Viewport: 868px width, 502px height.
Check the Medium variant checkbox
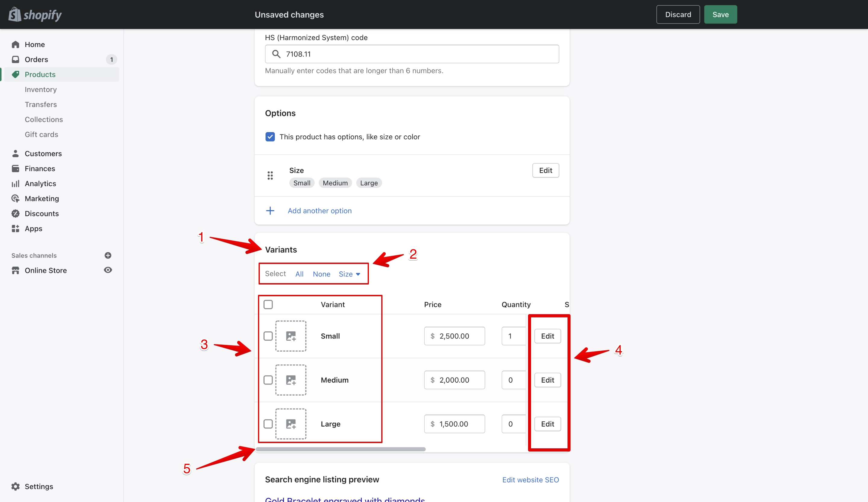[x=268, y=380]
